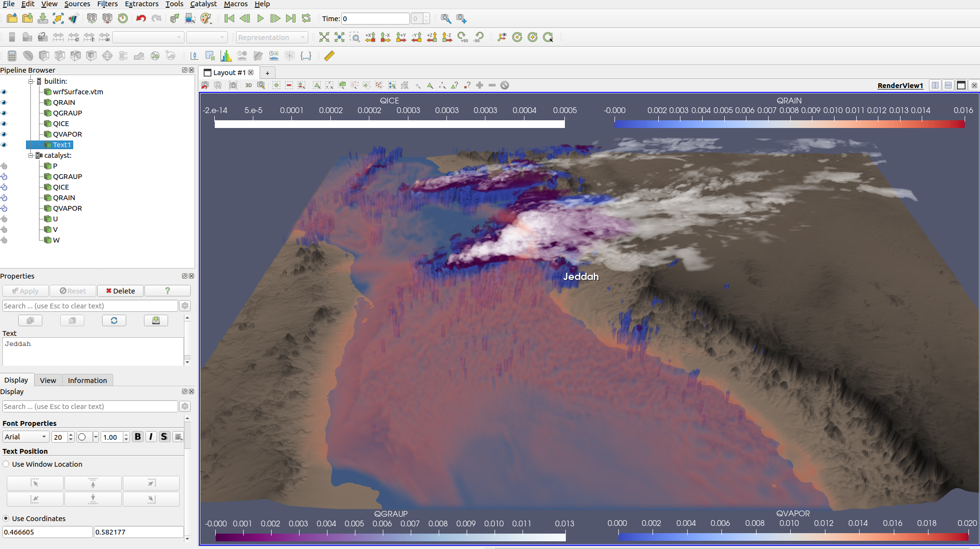This screenshot has width=980, height=549.
Task: Select the Use Window Location radio button
Action: point(6,464)
